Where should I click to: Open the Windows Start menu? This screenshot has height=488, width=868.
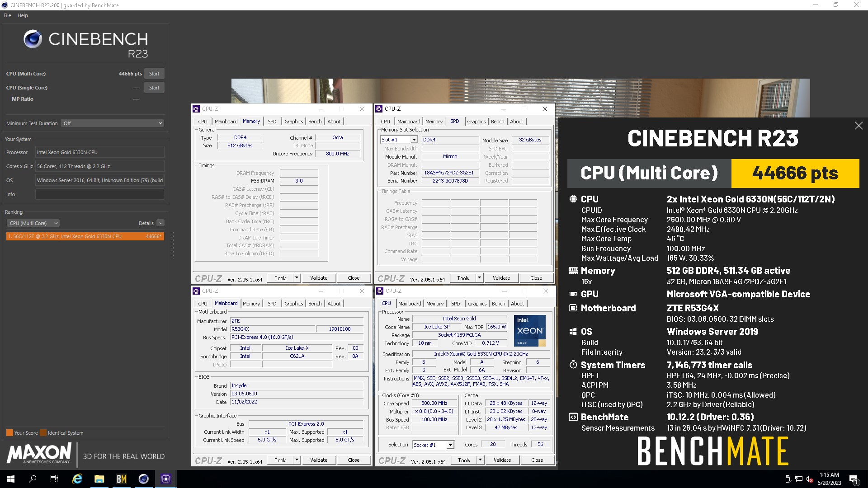11,479
